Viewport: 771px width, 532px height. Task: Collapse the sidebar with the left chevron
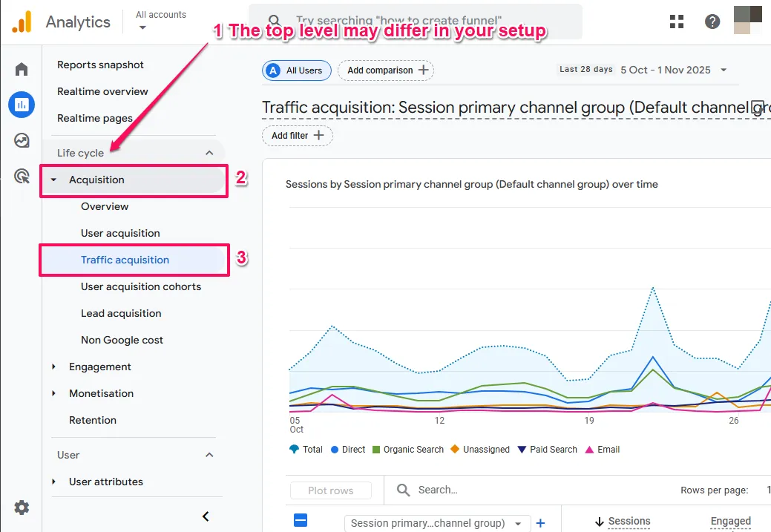pyautogui.click(x=206, y=516)
